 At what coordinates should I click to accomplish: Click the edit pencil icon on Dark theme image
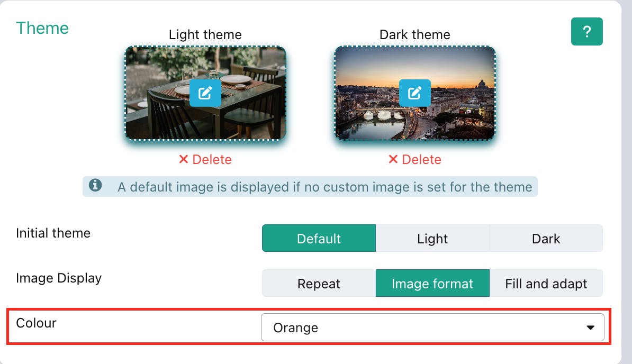(414, 93)
